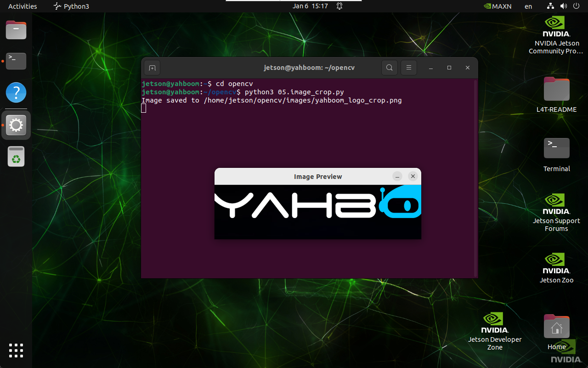Maximize the terminal window
This screenshot has width=588, height=368.
449,68
